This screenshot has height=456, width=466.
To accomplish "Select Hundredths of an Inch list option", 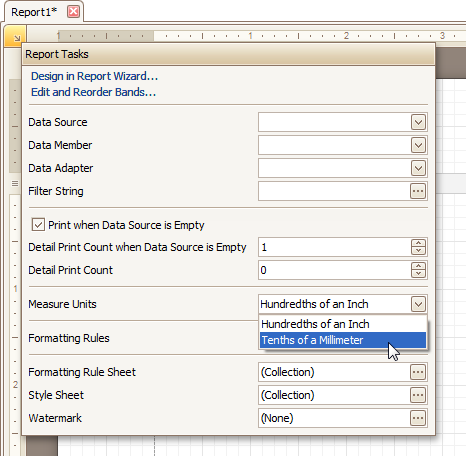I will (x=343, y=324).
